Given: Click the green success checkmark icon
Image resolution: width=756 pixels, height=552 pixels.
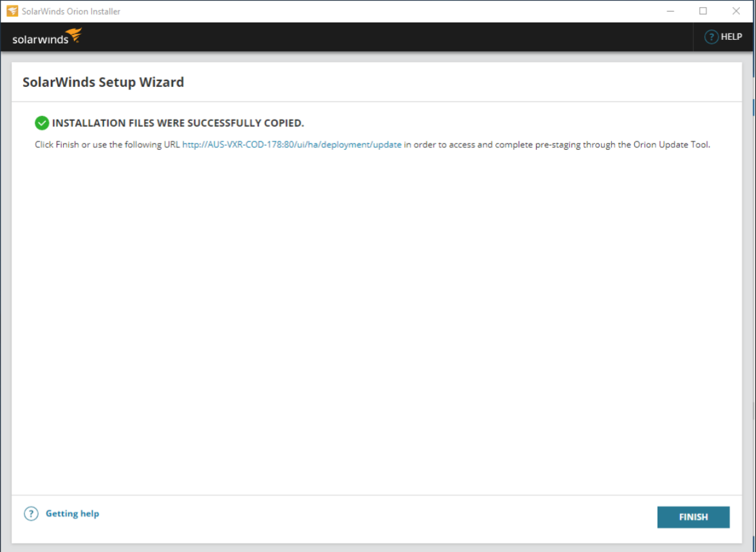Looking at the screenshot, I should click(x=42, y=123).
